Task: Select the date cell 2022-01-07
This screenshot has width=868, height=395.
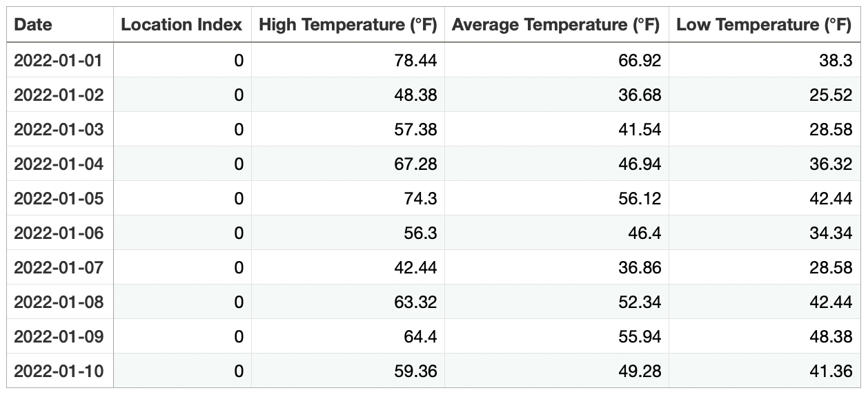Action: pyautogui.click(x=59, y=268)
